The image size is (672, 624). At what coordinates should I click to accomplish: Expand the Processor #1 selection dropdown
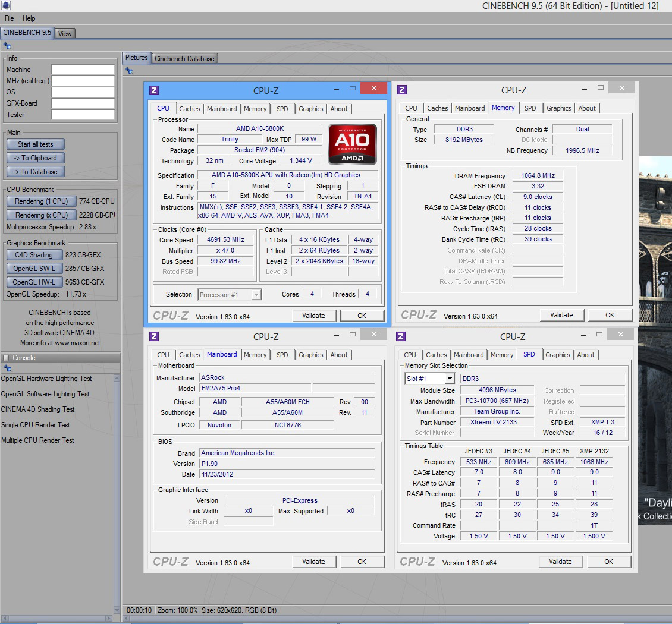[x=256, y=295]
